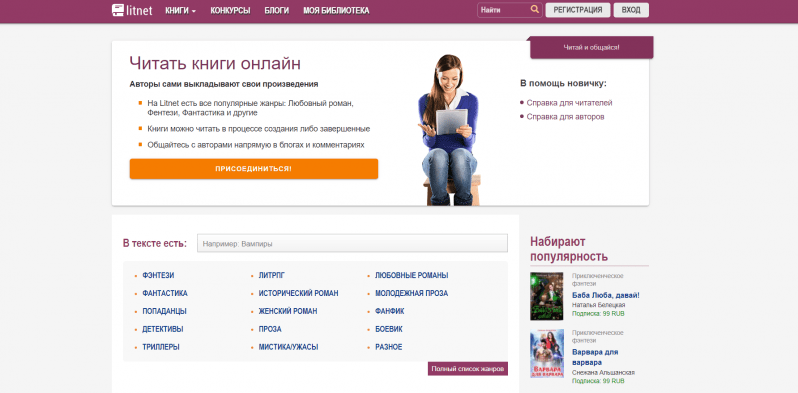Click Полный список жанров button
The width and height of the screenshot is (798, 393).
click(x=468, y=369)
